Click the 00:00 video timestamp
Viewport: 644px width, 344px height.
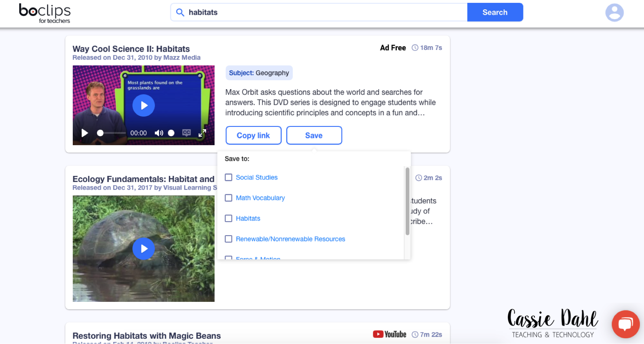coord(139,133)
